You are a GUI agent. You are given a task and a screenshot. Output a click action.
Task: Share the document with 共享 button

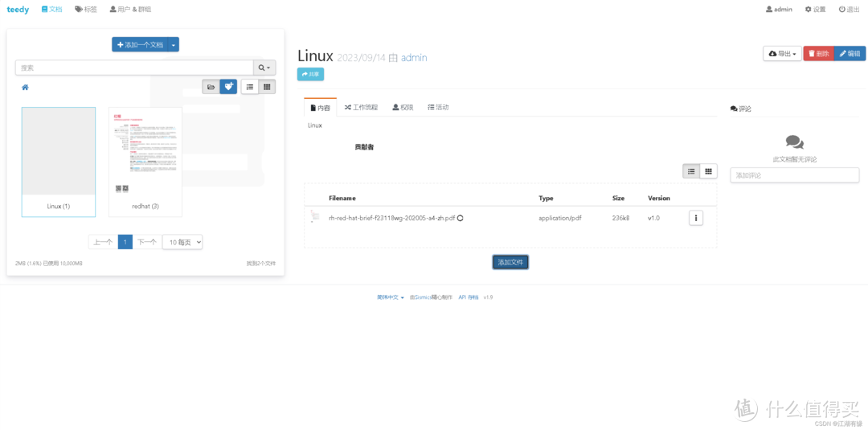310,74
